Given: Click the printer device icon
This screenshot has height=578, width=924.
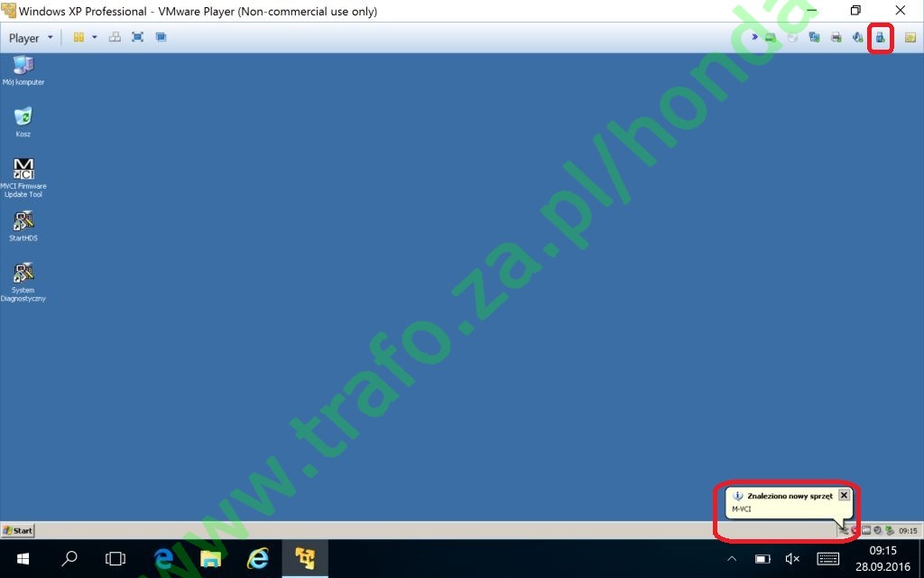Looking at the screenshot, I should click(x=836, y=38).
